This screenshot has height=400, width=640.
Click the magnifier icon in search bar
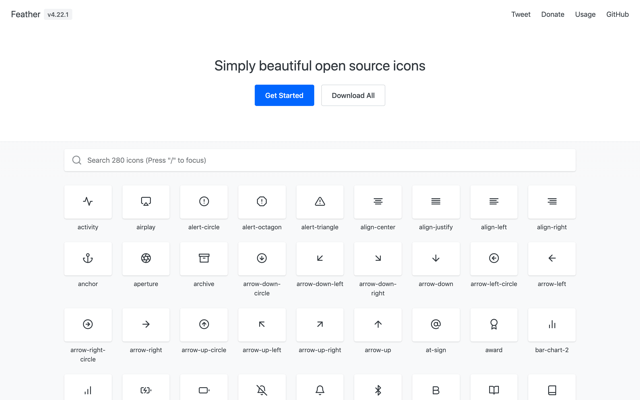coord(76,160)
